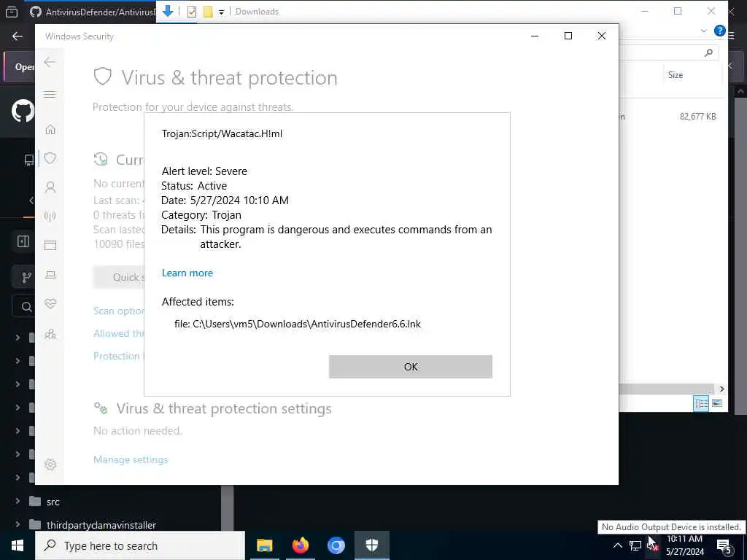Open Scan options link
Viewport: 747px width, 560px height.
(119, 311)
